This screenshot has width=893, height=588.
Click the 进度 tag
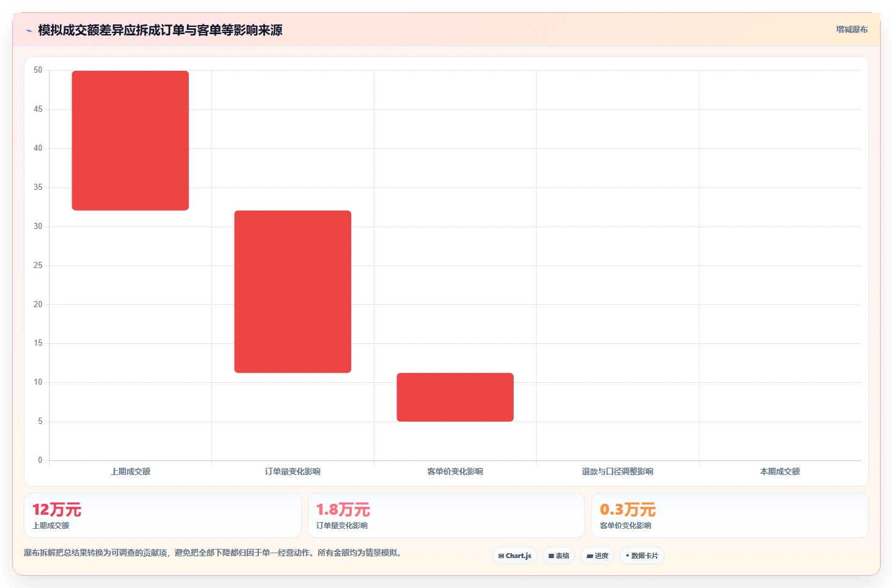click(597, 556)
